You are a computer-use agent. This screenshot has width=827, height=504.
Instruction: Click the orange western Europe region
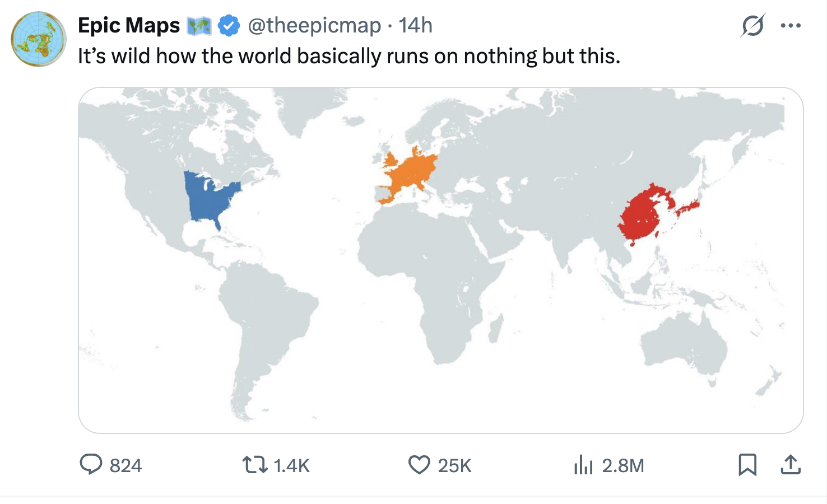coord(406,174)
